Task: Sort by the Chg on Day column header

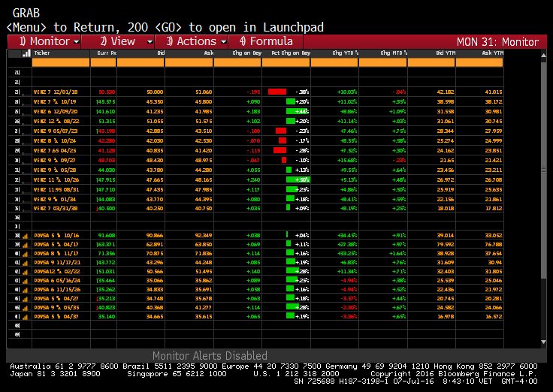Action: click(x=247, y=53)
